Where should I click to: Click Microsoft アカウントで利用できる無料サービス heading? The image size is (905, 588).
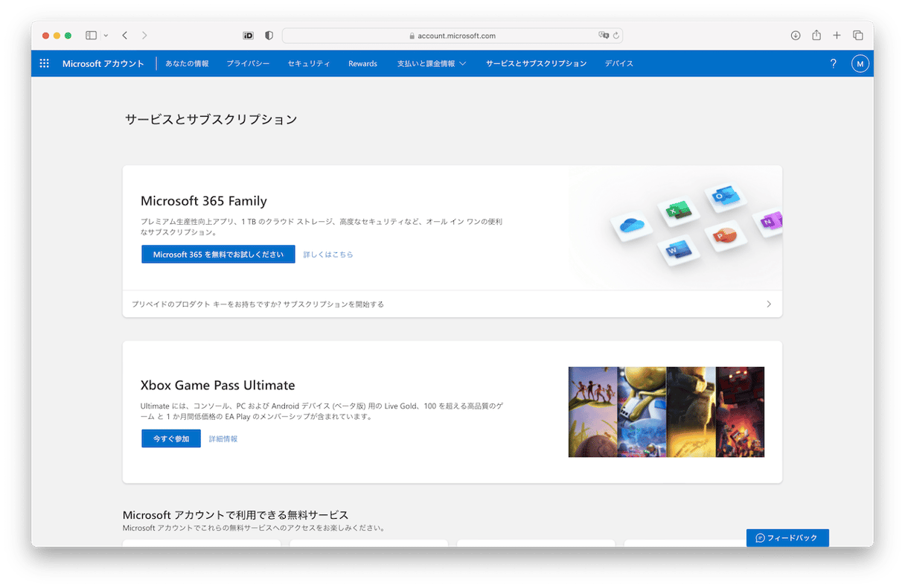click(x=235, y=515)
